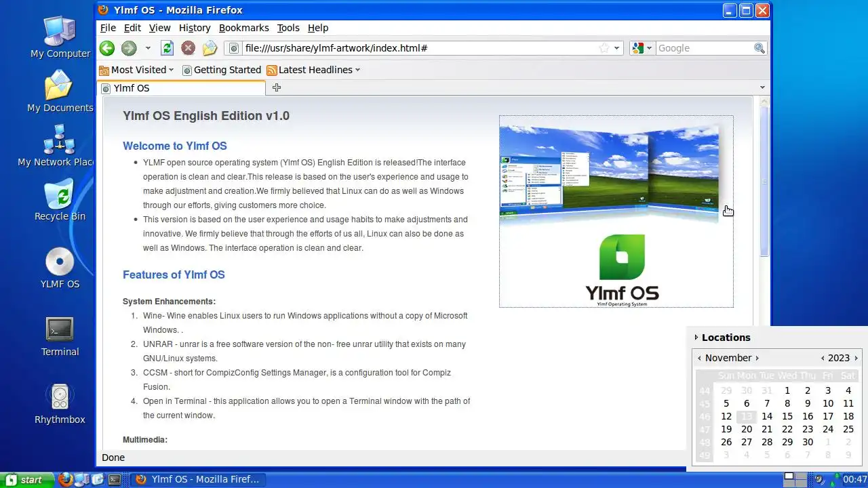Click the 'Done' status bar text
This screenshot has height=488, width=868.
click(x=113, y=457)
